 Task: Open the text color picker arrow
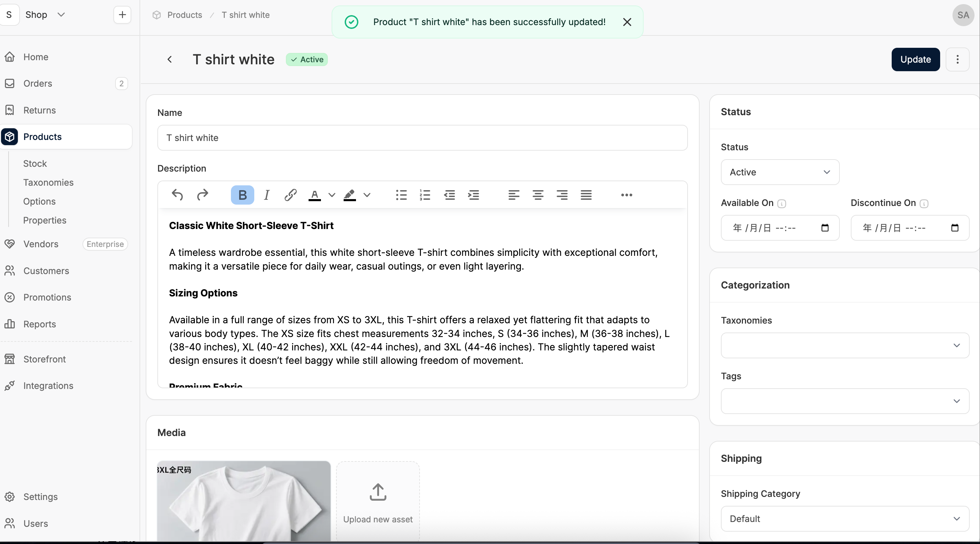[x=332, y=195]
